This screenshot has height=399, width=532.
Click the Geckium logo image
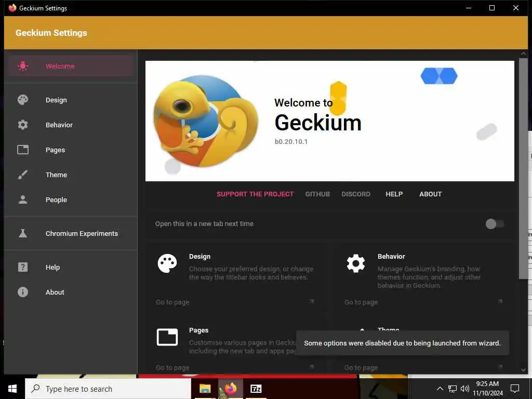tap(206, 121)
